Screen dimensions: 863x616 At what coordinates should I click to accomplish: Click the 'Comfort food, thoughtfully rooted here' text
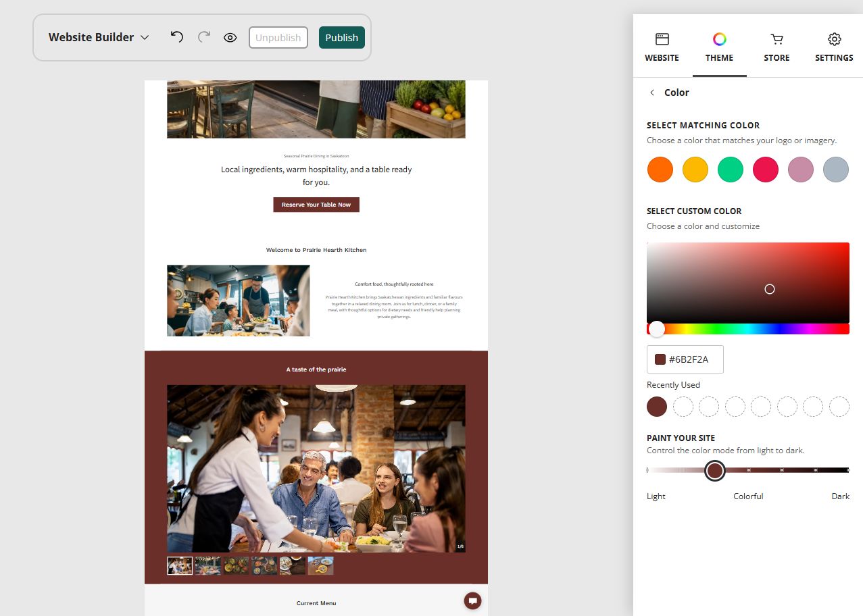394,284
